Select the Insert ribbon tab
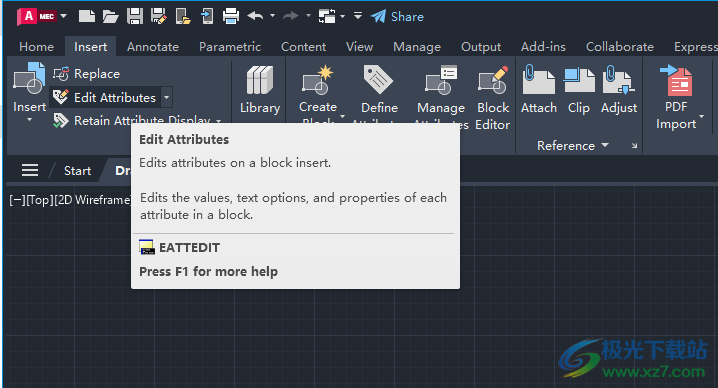The width and height of the screenshot is (718, 388). (x=91, y=47)
